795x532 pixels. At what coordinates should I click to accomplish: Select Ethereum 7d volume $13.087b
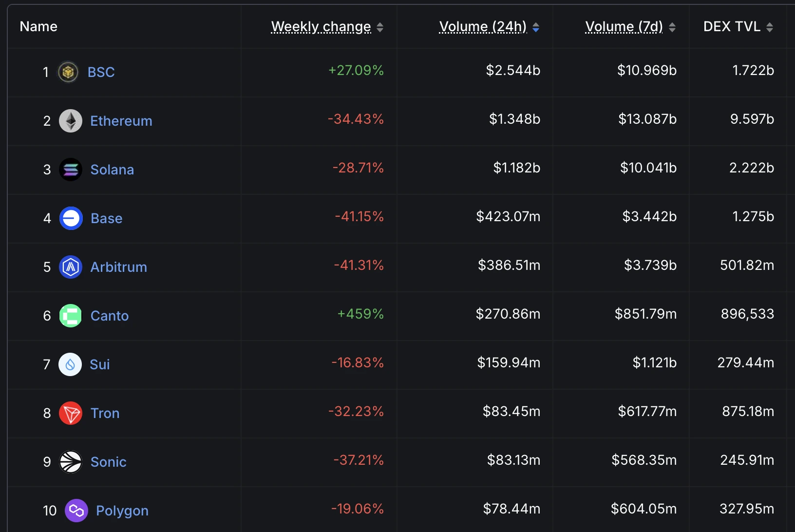coord(647,119)
